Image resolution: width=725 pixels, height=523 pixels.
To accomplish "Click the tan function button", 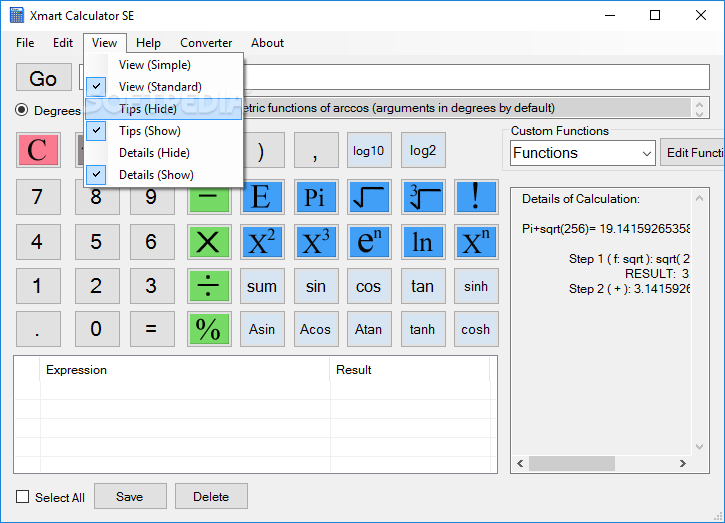I will (x=423, y=286).
